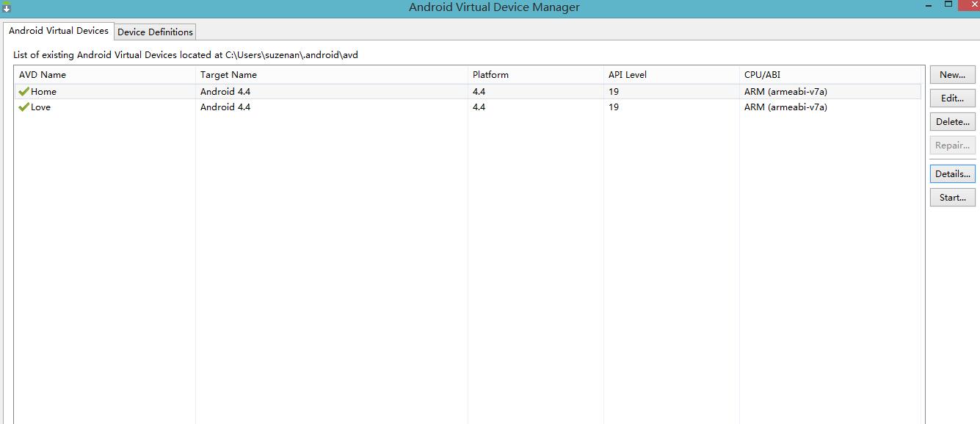Click API level 19 in Love row

point(614,107)
